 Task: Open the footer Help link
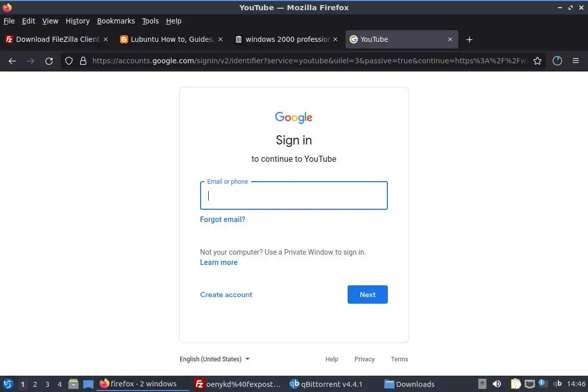pos(331,359)
